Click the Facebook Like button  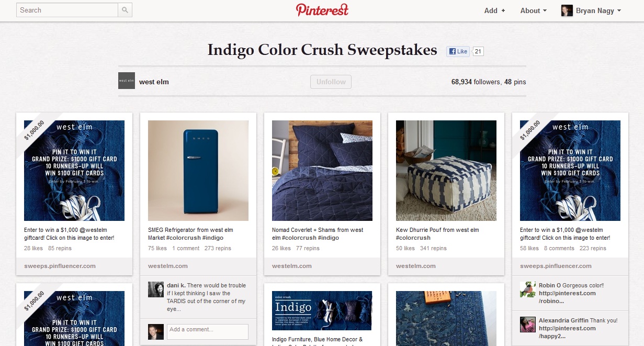click(458, 51)
